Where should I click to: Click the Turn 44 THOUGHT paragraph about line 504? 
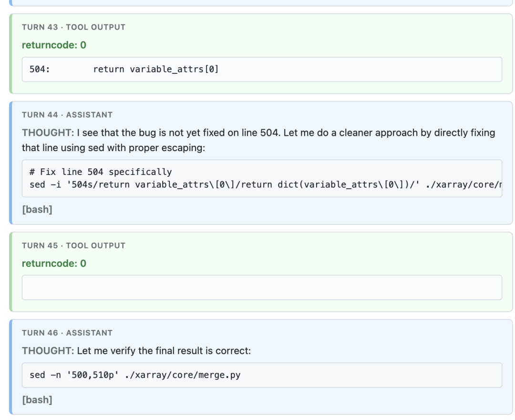tap(258, 140)
